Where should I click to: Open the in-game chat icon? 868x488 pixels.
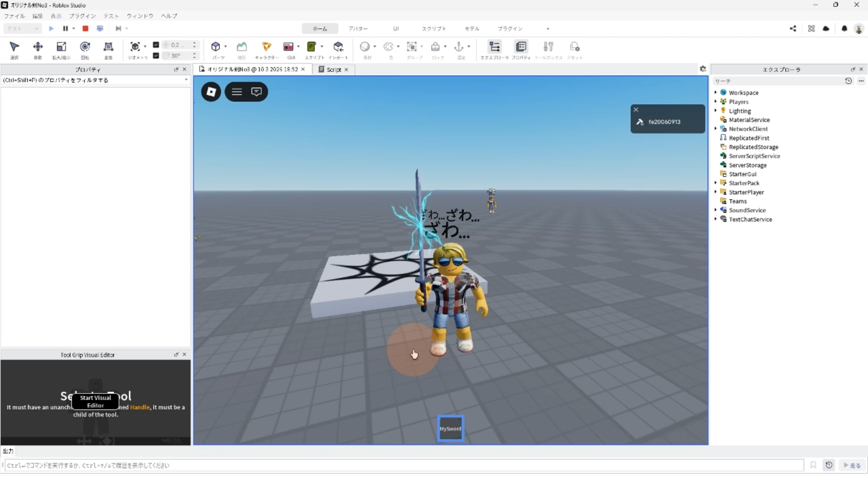tap(256, 92)
